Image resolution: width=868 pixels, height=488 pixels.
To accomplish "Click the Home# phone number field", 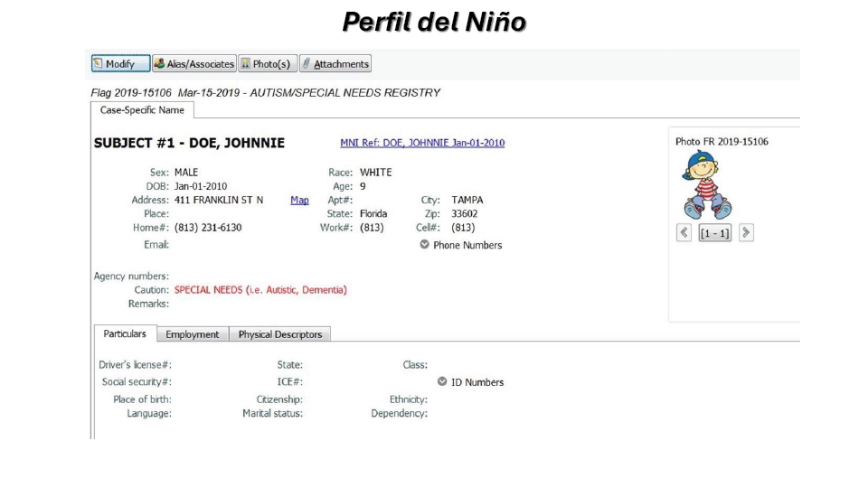I will tap(208, 228).
